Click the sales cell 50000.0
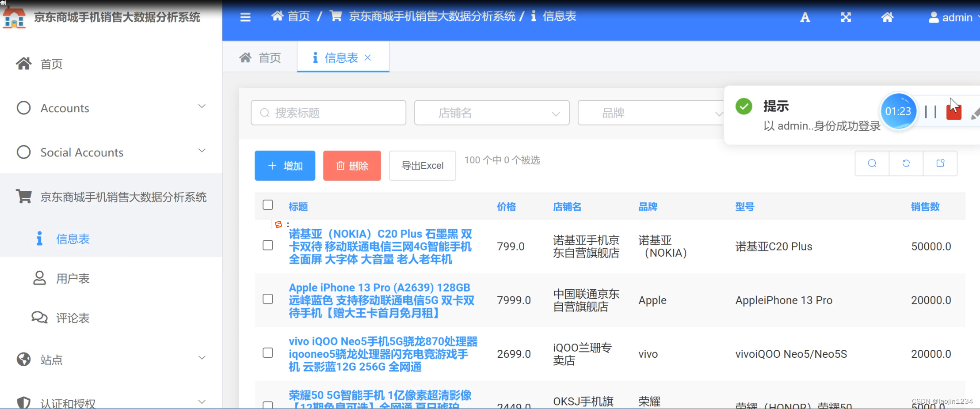The image size is (980, 409). [x=931, y=246]
